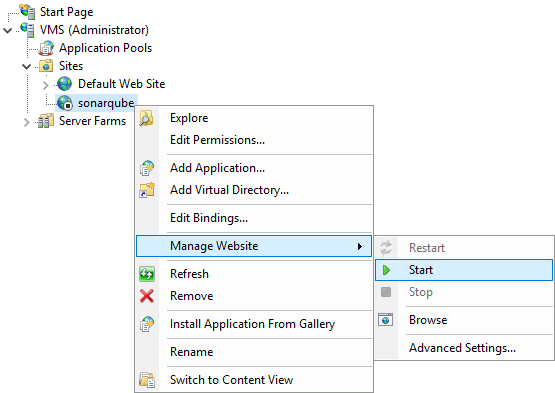Click the green Refresh icon

tap(147, 274)
